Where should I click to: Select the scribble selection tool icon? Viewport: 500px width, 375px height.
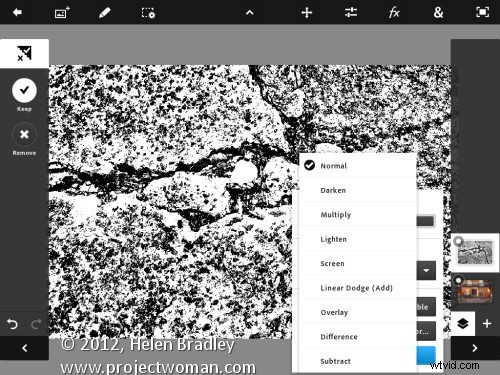pos(24,53)
